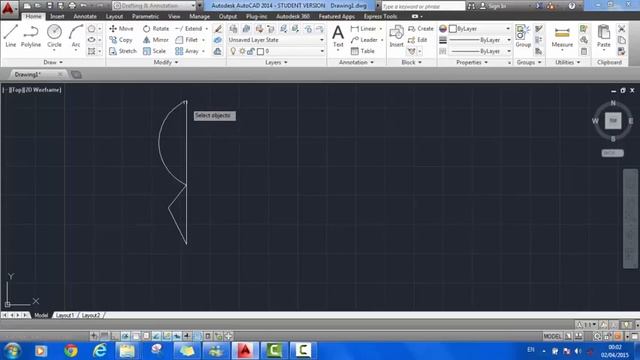Click the ByLayer object color swatch

(453, 29)
